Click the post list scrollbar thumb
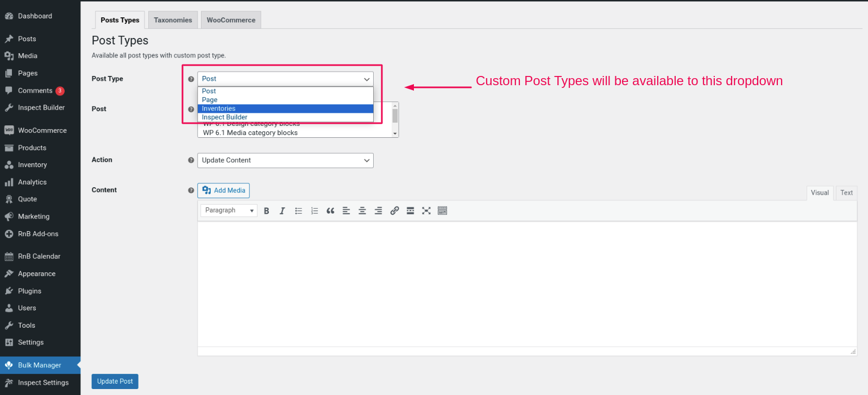 [395, 116]
